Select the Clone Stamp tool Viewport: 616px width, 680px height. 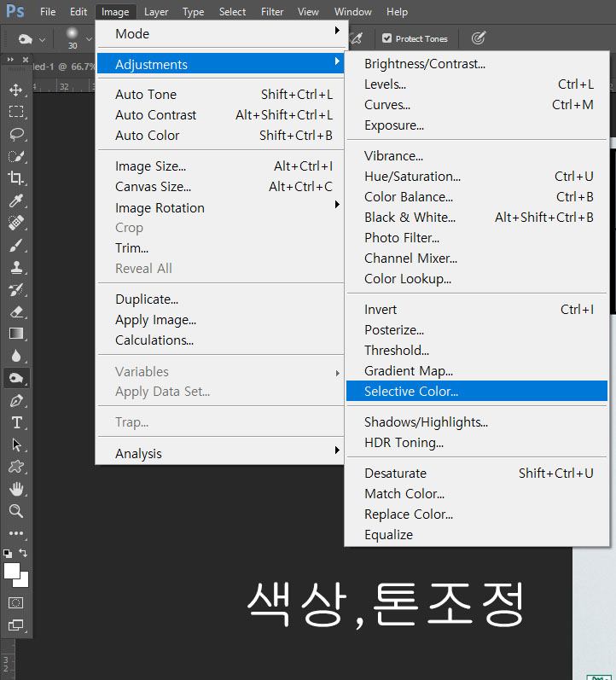(16, 267)
